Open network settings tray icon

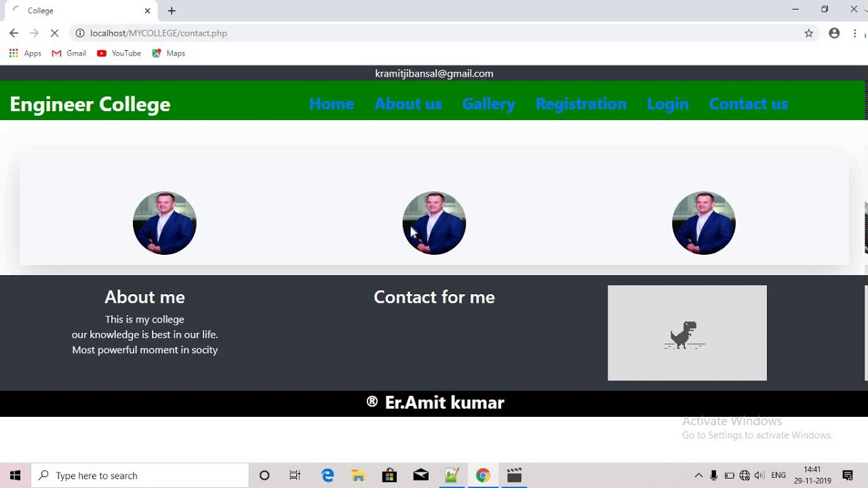click(745, 475)
